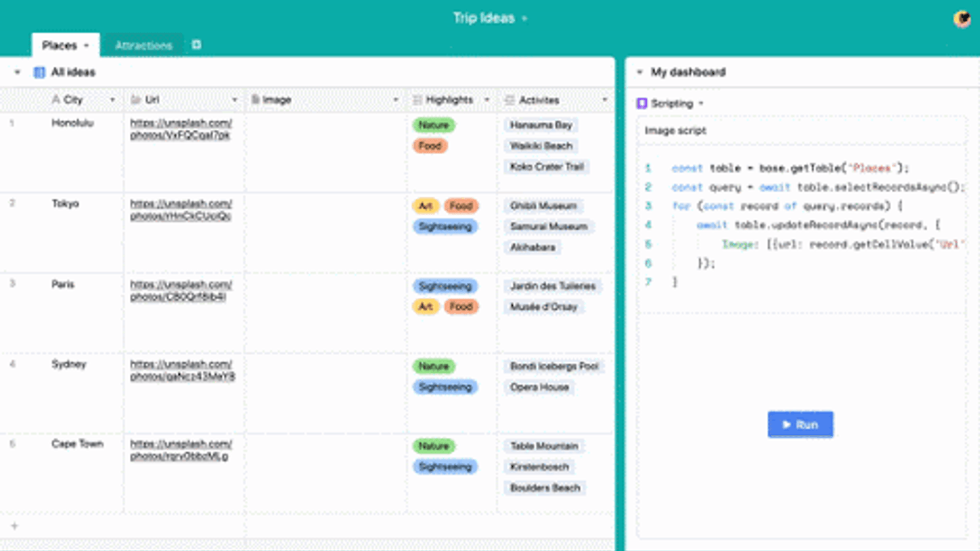Click the Sightseeing tag in Tokyo row
This screenshot has height=551, width=980.
pyautogui.click(x=445, y=227)
